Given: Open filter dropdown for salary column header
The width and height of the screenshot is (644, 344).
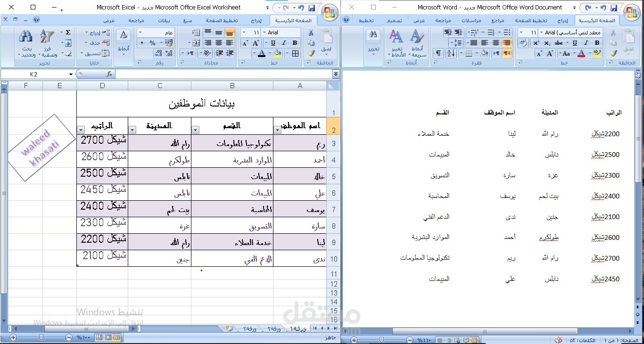Looking at the screenshot, I should point(81,129).
